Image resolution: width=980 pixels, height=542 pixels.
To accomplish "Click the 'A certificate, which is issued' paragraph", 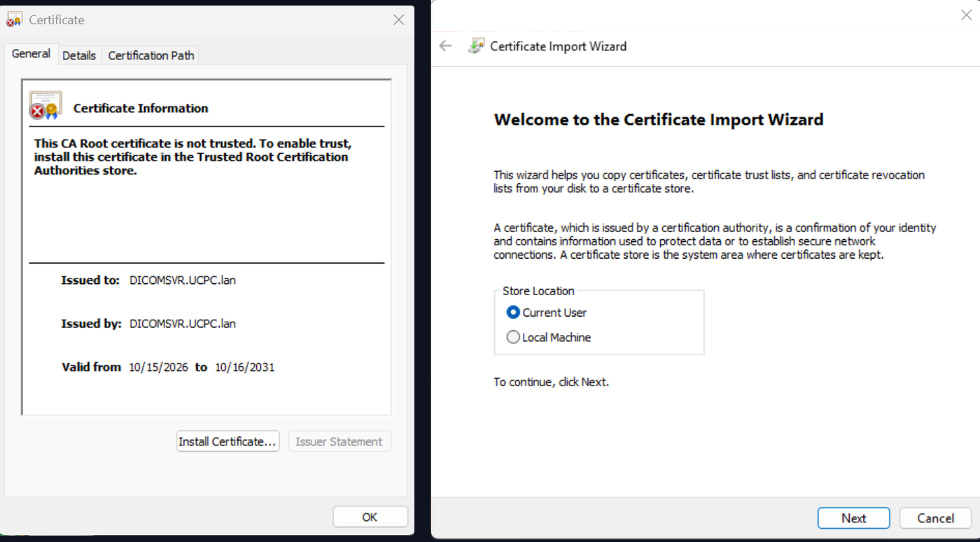I will pyautogui.click(x=715, y=241).
